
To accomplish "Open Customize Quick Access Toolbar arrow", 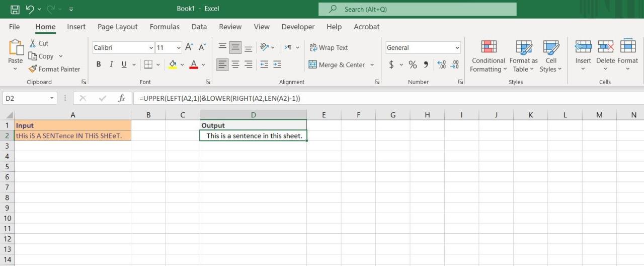I will [71, 9].
